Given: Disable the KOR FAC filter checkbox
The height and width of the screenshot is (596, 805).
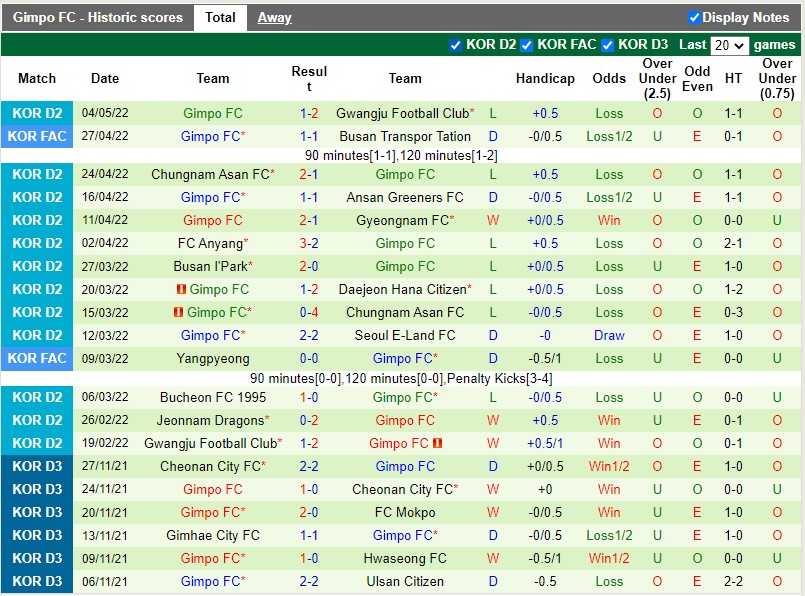Looking at the screenshot, I should click(526, 45).
